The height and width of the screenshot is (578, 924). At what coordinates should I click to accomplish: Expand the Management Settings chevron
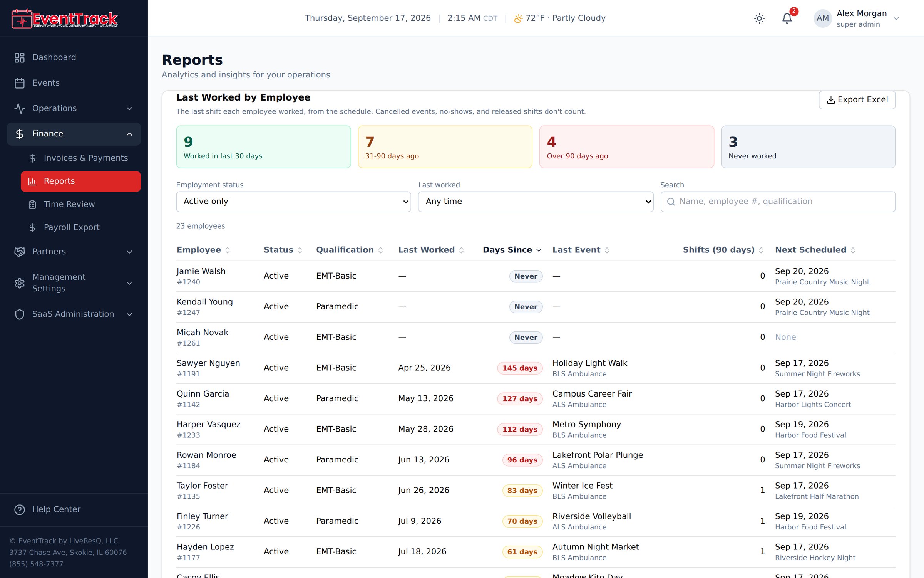pyautogui.click(x=129, y=283)
